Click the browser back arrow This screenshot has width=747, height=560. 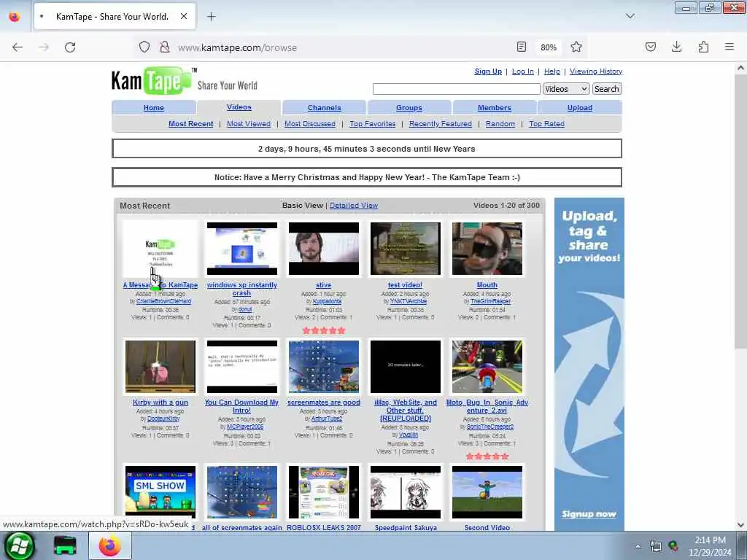pyautogui.click(x=18, y=47)
